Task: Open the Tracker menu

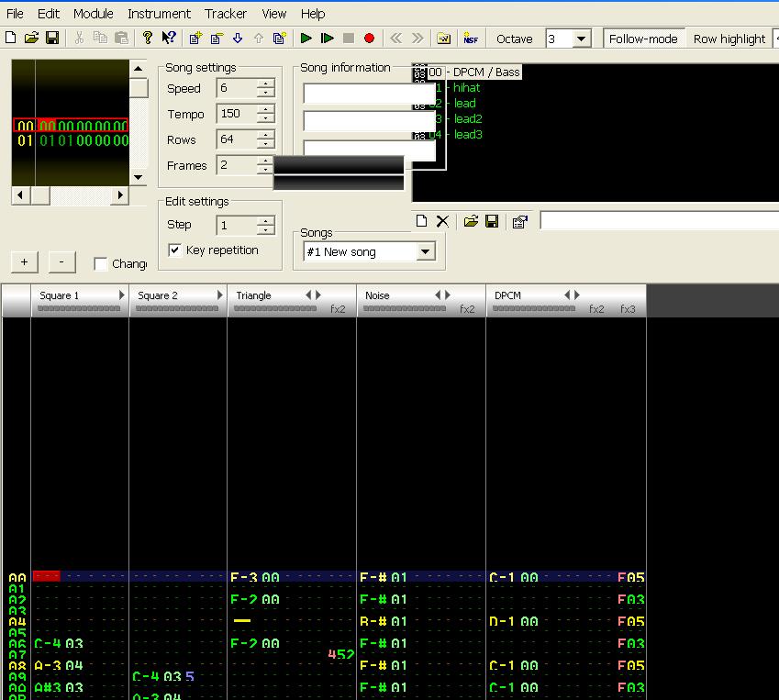Action: coord(226,14)
